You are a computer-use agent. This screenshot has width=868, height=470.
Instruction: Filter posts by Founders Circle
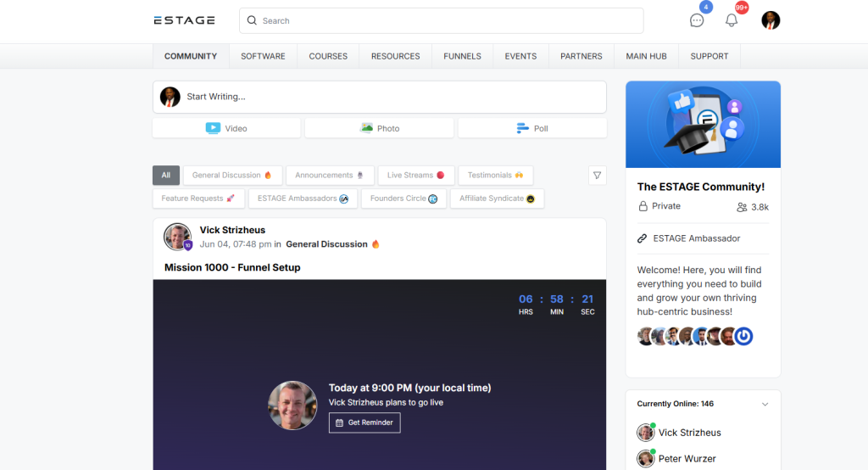click(403, 199)
